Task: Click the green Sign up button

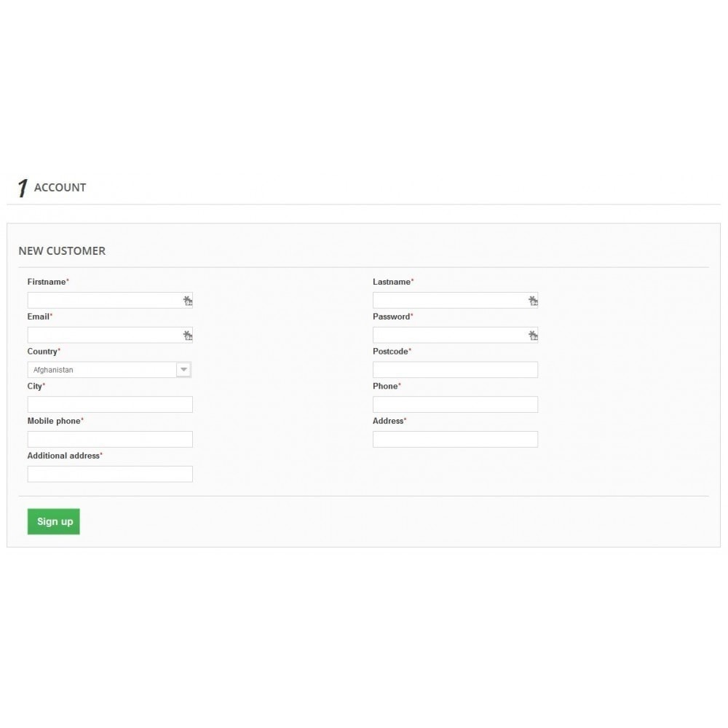Action: [54, 521]
